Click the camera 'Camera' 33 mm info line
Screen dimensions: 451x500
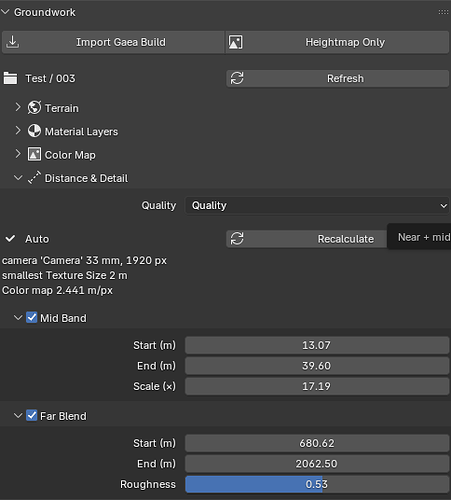84,260
